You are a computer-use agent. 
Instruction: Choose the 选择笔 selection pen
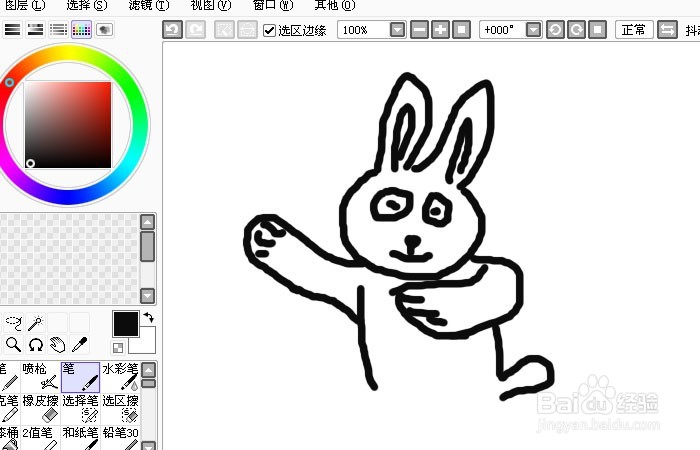tap(80, 409)
